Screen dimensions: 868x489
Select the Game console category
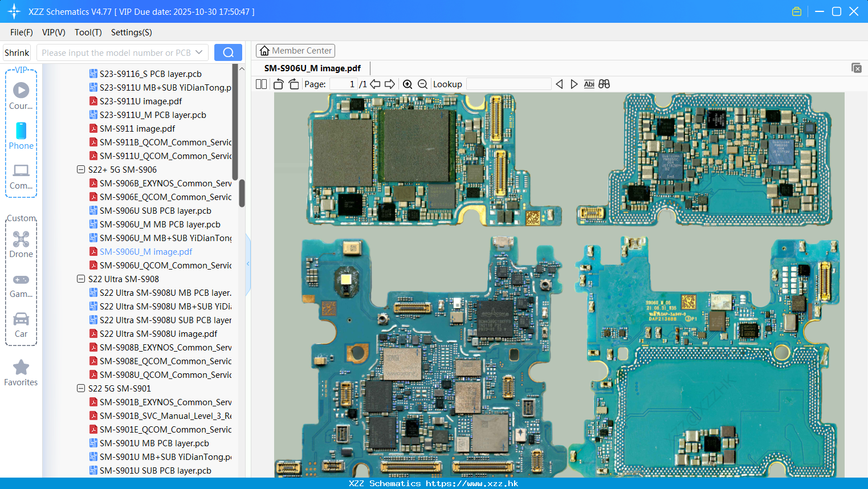(x=21, y=286)
